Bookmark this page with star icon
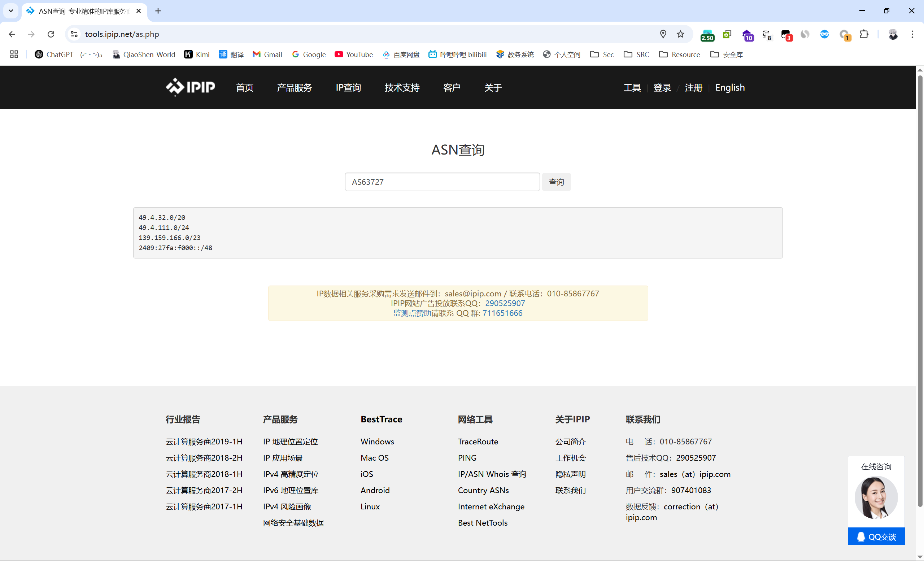The image size is (924, 561). tap(680, 34)
